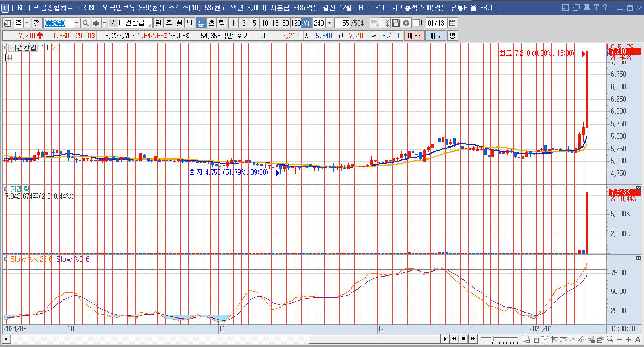Viewport: 644px width, 347px height.
Task: Select the 1 minute interval
Action: (x=233, y=23)
